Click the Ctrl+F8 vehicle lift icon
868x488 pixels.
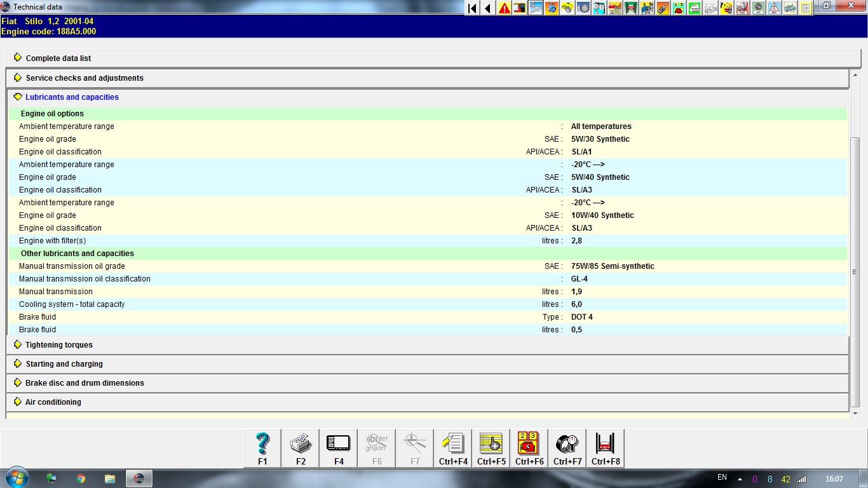point(606,448)
